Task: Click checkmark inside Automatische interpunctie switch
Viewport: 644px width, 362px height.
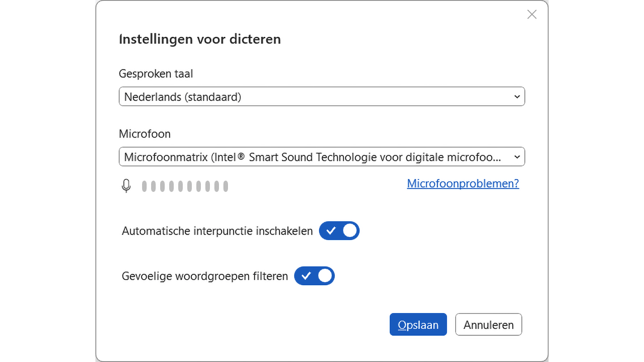Action: (331, 231)
